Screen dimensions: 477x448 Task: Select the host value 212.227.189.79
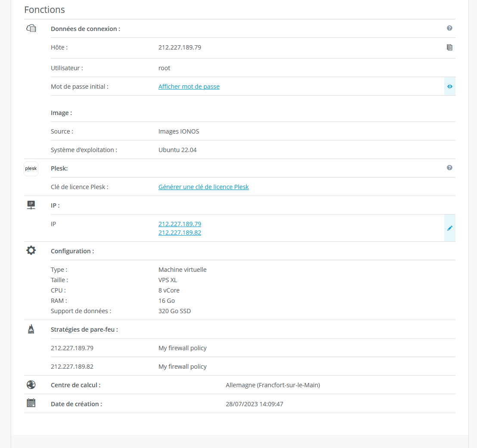pyautogui.click(x=180, y=47)
